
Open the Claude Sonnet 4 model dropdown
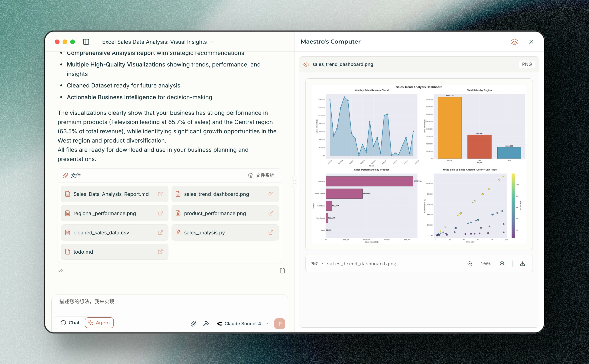243,324
